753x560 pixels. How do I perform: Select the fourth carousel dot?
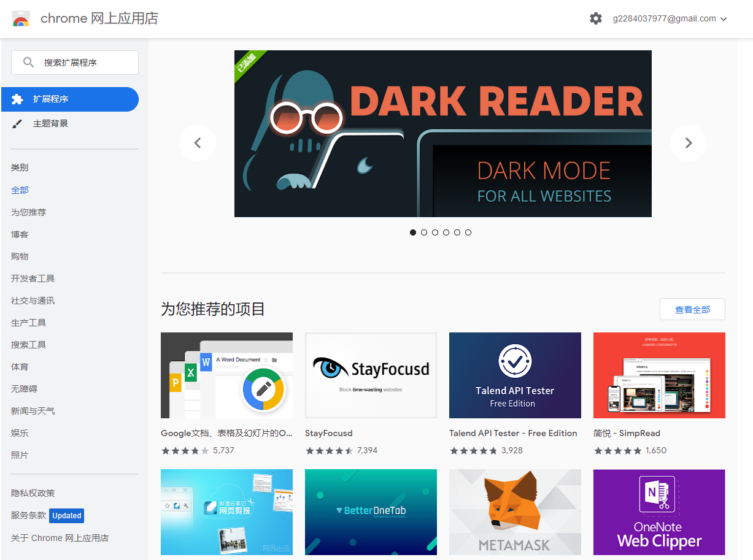[x=446, y=232]
